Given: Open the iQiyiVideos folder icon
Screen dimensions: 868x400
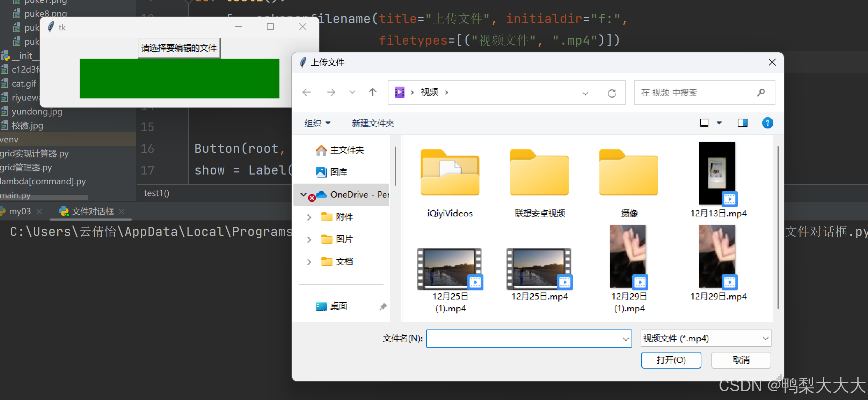Looking at the screenshot, I should (450, 173).
